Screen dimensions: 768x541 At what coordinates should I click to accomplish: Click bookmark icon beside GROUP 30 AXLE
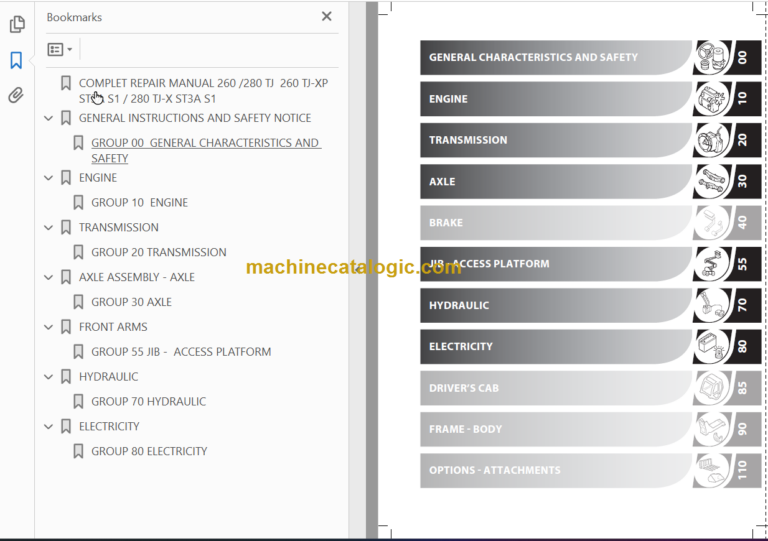coord(78,302)
